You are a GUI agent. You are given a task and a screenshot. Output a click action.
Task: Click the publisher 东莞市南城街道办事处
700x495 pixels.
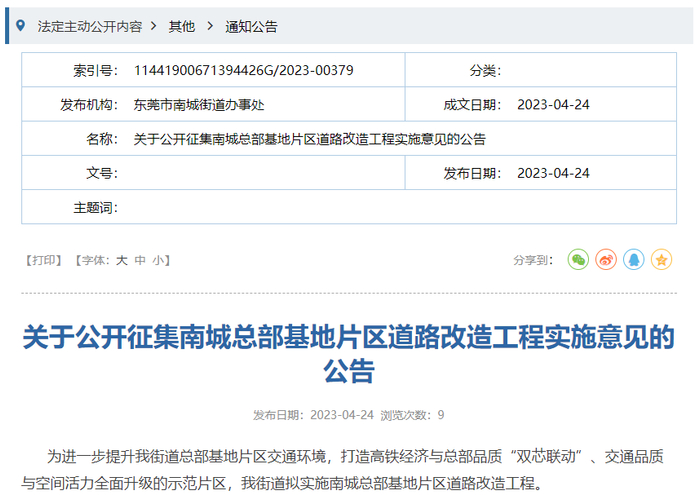coord(199,104)
